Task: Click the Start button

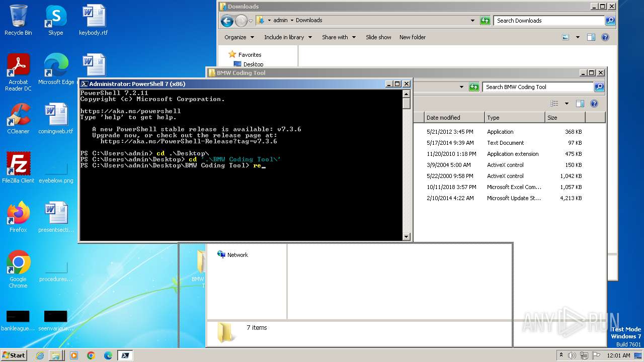Action: coord(14,355)
